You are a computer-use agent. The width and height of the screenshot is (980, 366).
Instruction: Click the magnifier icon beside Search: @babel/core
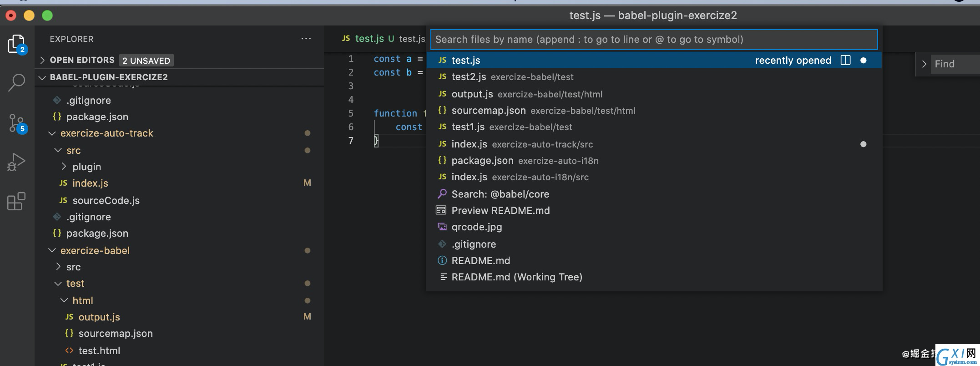[442, 194]
